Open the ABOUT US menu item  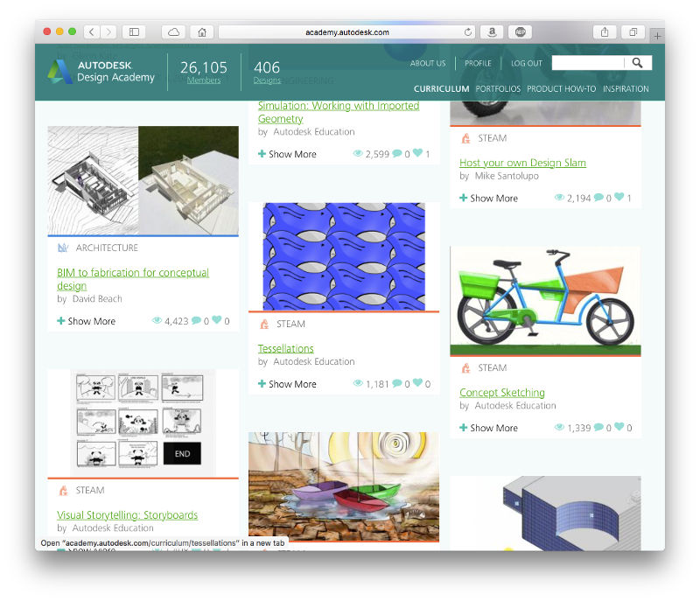(428, 63)
